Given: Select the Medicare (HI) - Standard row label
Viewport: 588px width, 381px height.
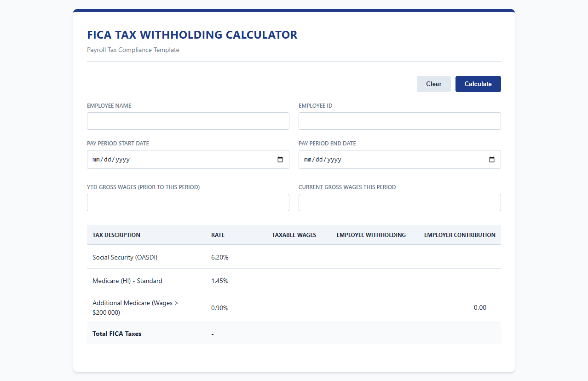Looking at the screenshot, I should tap(127, 281).
